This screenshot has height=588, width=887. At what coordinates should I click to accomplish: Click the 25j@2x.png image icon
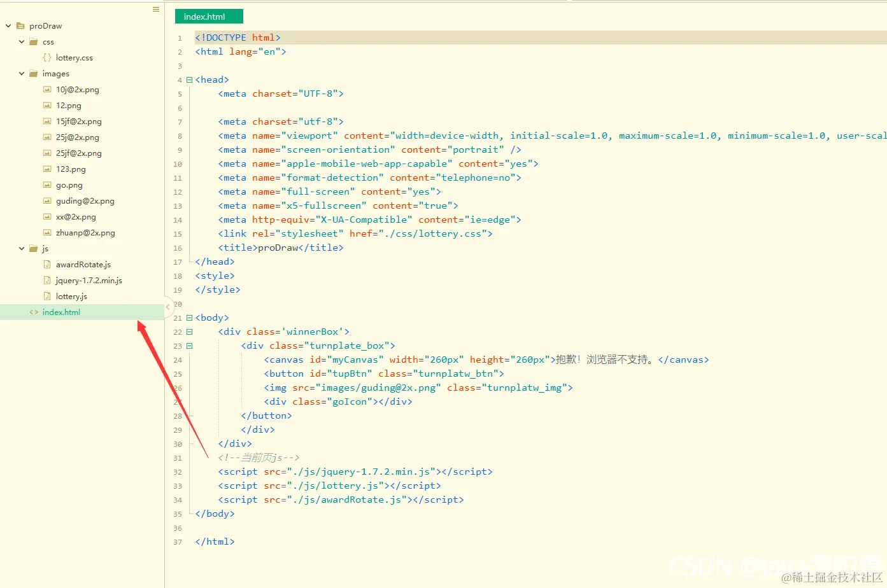tap(47, 137)
